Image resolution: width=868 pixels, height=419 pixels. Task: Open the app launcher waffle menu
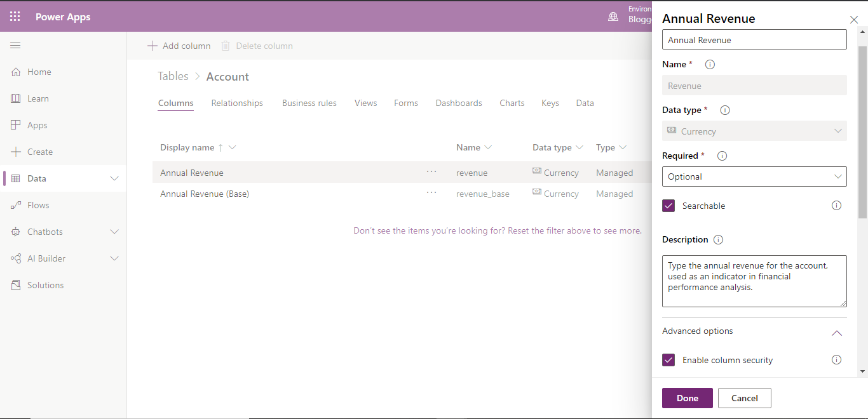tap(15, 16)
